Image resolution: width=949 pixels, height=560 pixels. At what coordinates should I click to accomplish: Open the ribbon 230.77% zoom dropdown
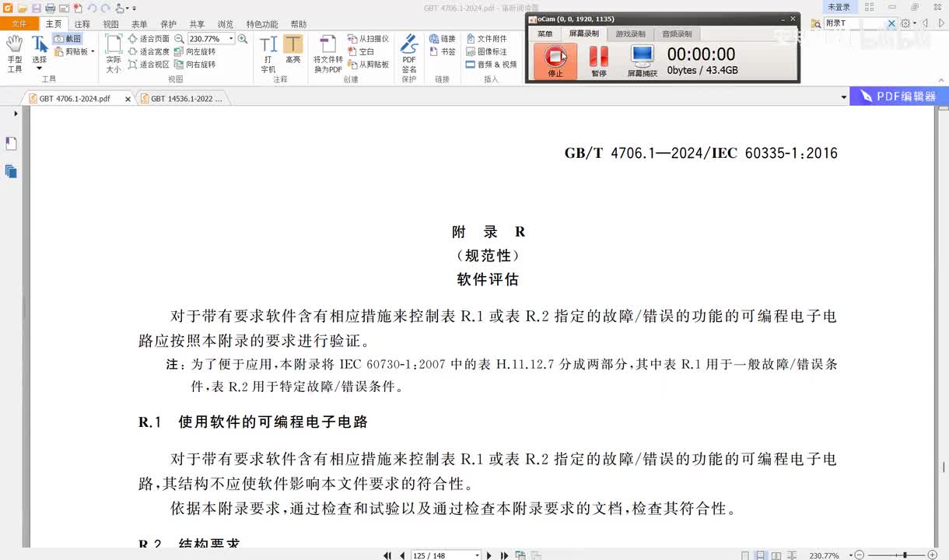[x=231, y=38]
